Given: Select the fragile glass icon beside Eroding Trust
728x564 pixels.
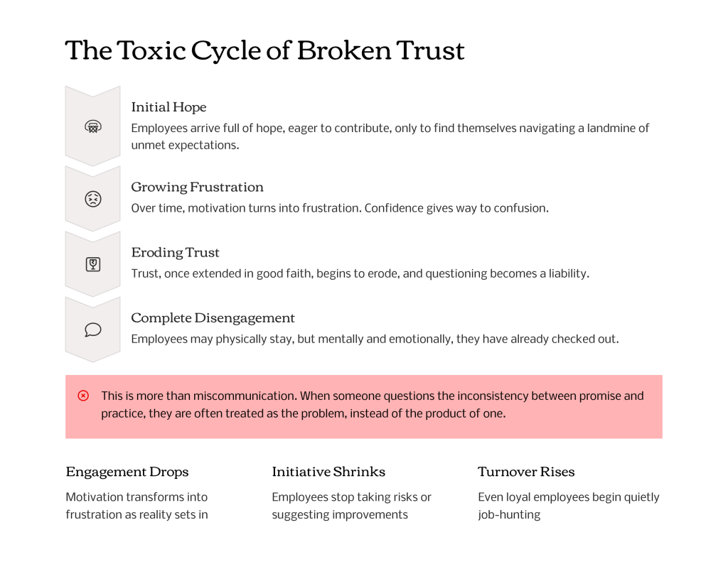Looking at the screenshot, I should click(93, 264).
